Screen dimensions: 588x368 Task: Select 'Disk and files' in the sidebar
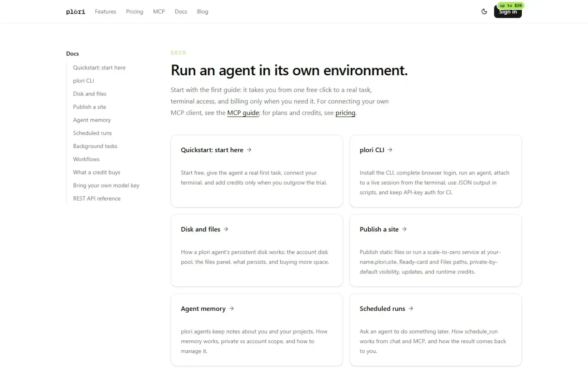[x=89, y=94]
